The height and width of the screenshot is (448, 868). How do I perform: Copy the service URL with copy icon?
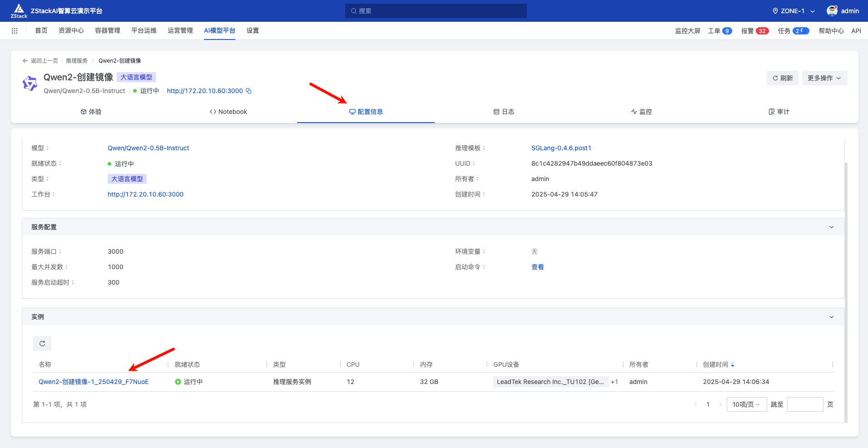248,91
